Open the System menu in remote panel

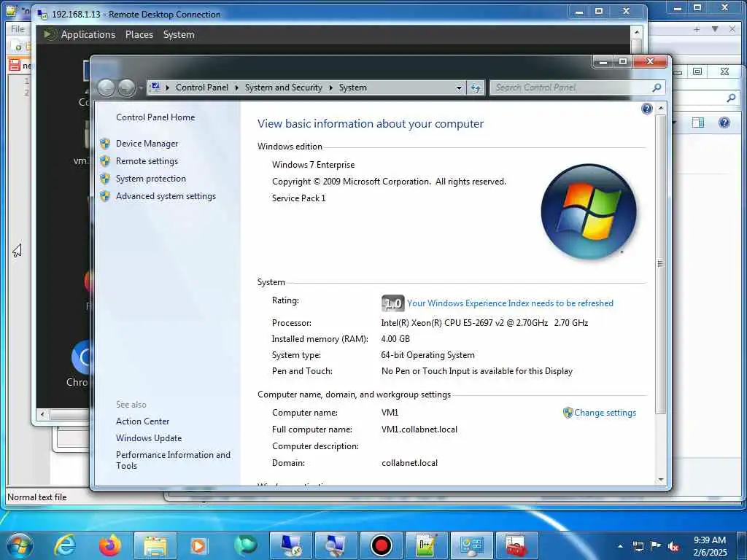(x=179, y=35)
